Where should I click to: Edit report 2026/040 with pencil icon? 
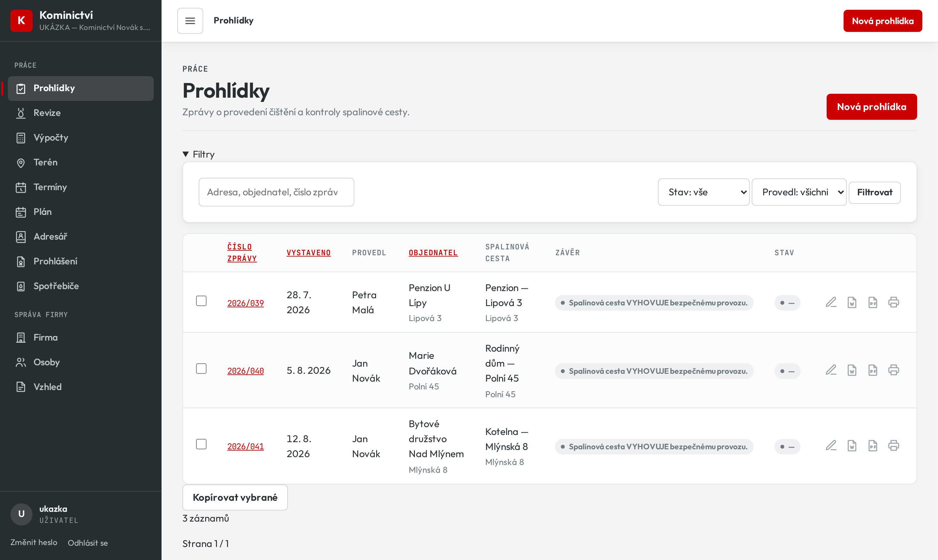click(x=831, y=370)
